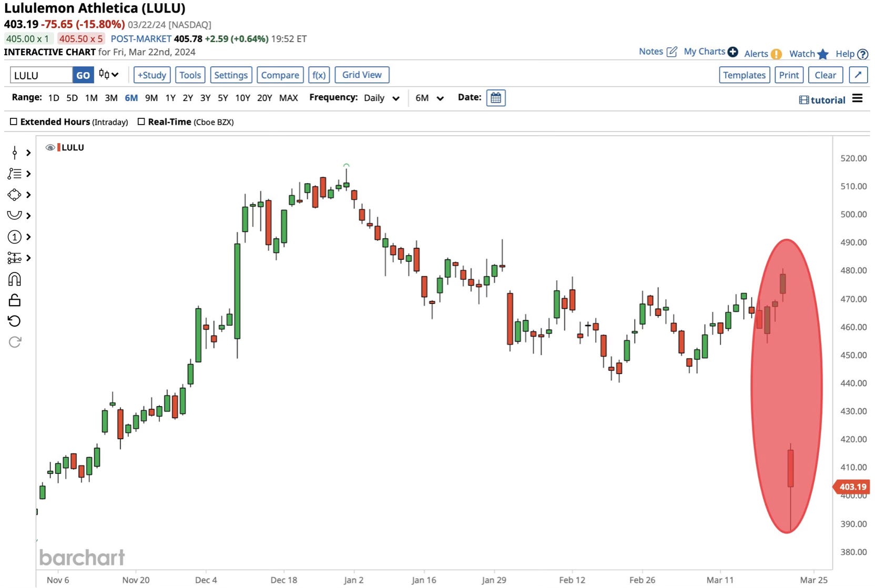The height and width of the screenshot is (588, 875).
Task: Click the Notes pencil edit icon
Action: [671, 52]
